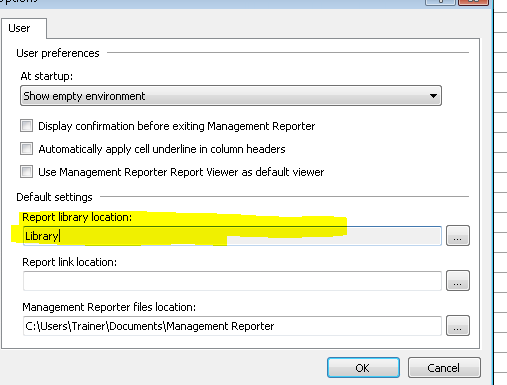This screenshot has height=385, width=507.
Task: Click the Management Reporter files location field
Action: pyautogui.click(x=232, y=326)
